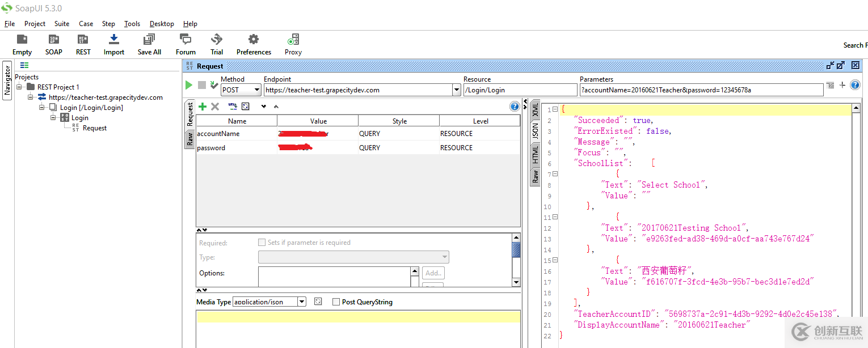Open the Media Type combo box
The height and width of the screenshot is (348, 868).
pyautogui.click(x=302, y=302)
